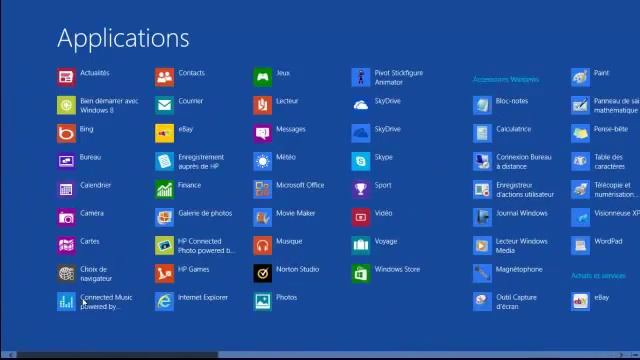Open the Bing app icon
Viewport: 640px width, 360px height.
click(x=66, y=133)
